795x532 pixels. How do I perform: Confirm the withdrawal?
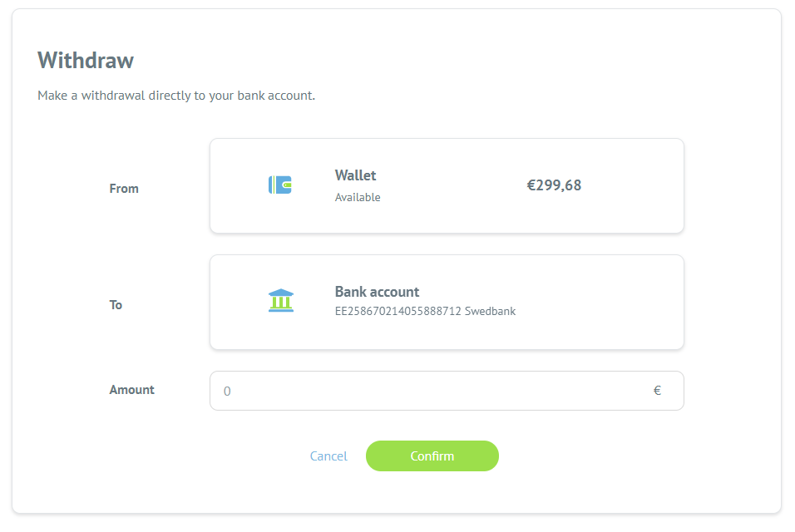tap(432, 456)
